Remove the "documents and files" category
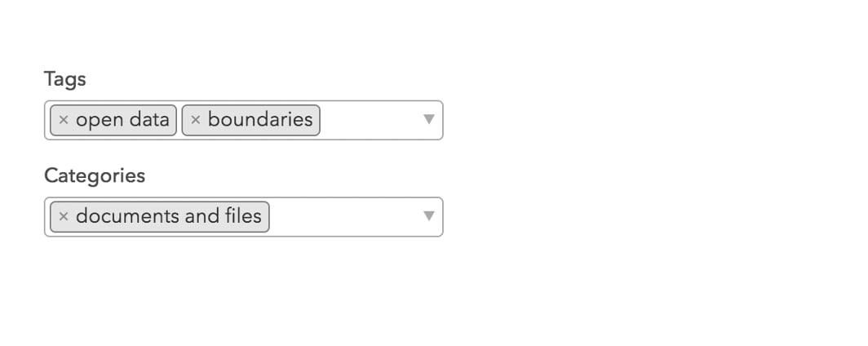Screen dimensions: 868x346 coord(64,216)
